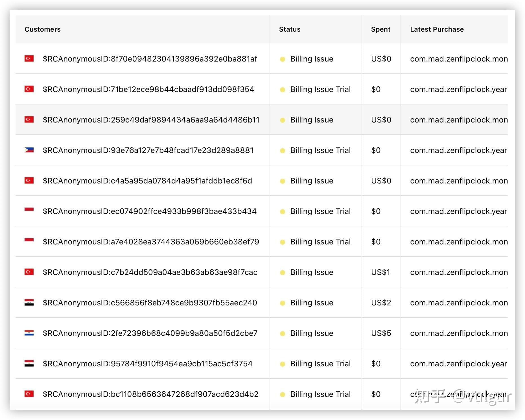Open customer $RCAnonymousID:259c49daf989 row
Image resolution: width=525 pixels, height=420 pixels.
[151, 120]
